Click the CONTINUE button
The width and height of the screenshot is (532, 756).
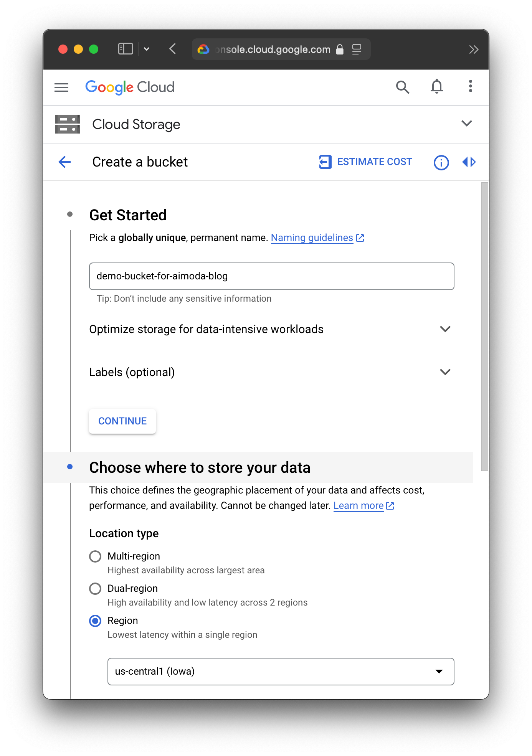[x=122, y=421]
